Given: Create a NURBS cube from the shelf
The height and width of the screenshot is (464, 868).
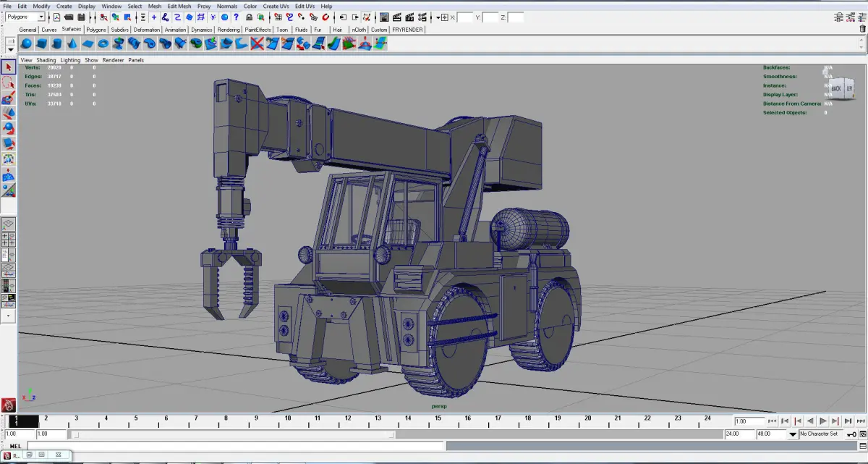Looking at the screenshot, I should 42,43.
